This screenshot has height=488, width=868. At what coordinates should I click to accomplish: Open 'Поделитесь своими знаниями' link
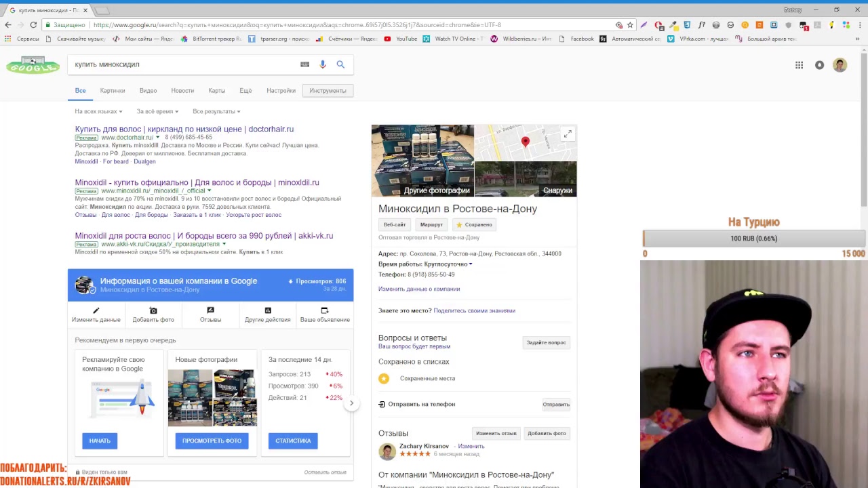[x=474, y=310]
